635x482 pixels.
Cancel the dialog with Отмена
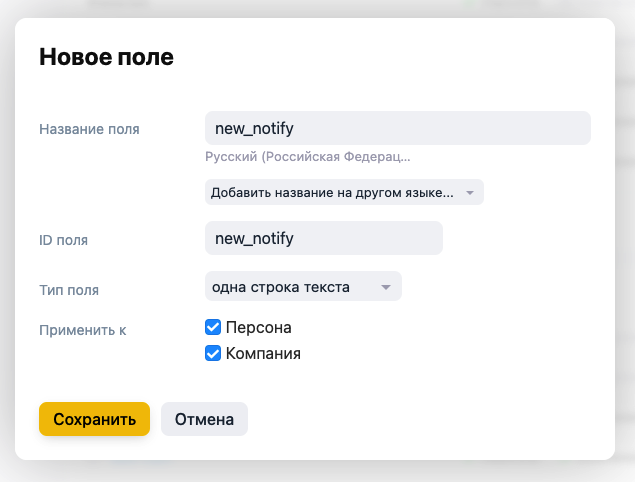pyautogui.click(x=204, y=419)
